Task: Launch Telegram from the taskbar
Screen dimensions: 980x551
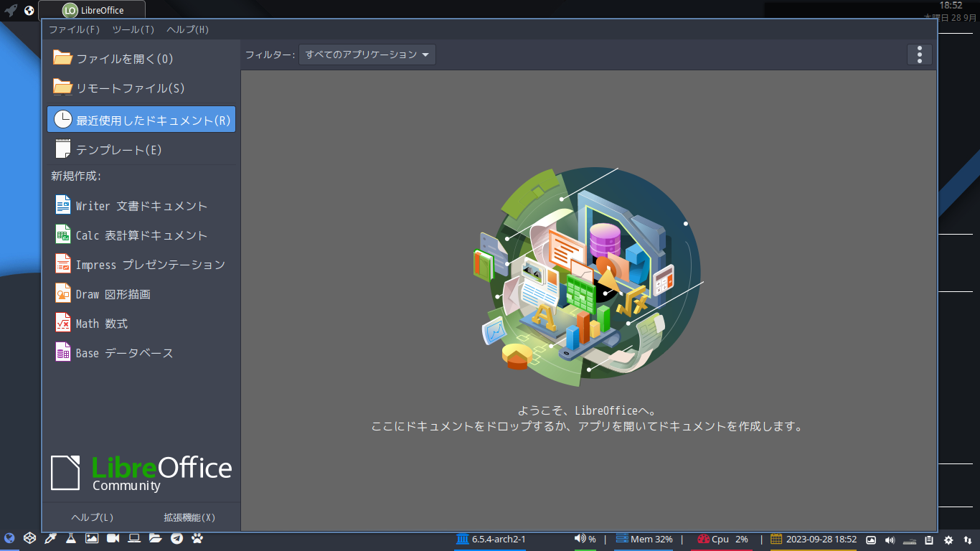Action: click(x=176, y=538)
